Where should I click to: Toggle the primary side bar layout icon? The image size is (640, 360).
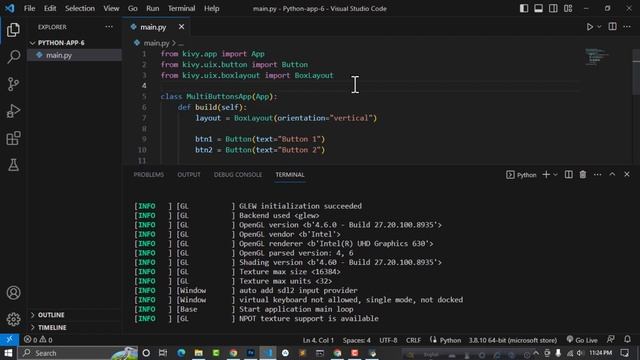[x=524, y=9]
